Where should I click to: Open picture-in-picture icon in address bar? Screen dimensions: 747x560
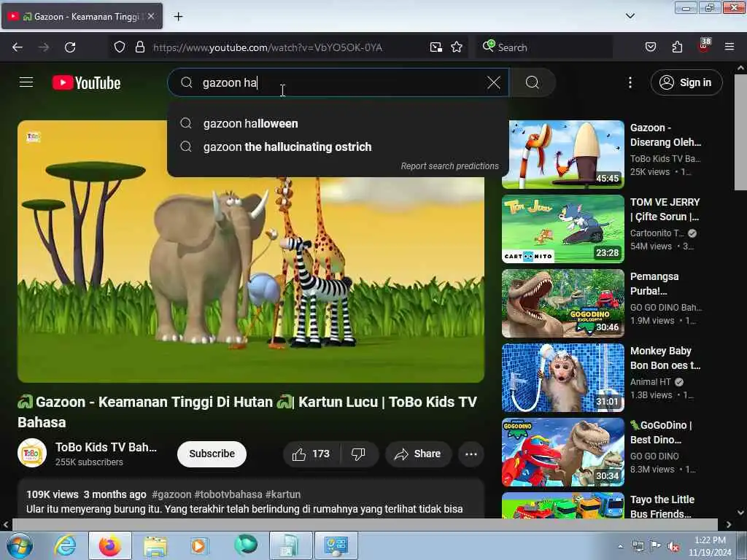(436, 47)
